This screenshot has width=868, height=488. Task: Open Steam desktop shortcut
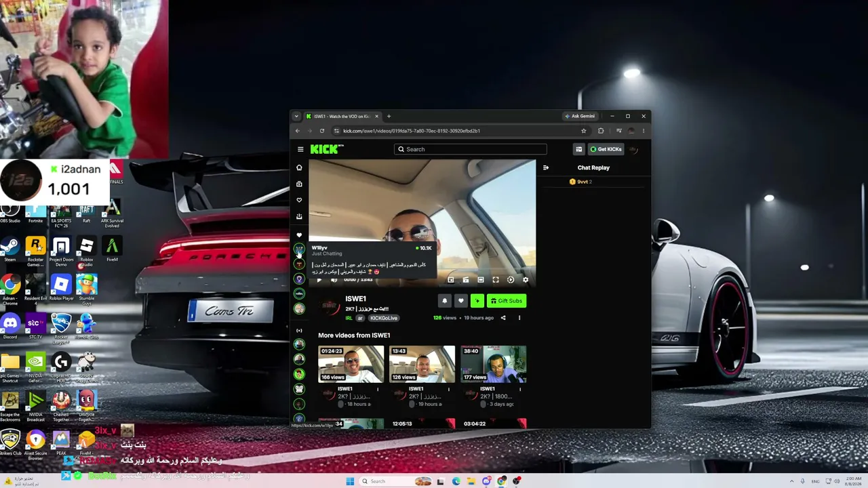click(10, 249)
